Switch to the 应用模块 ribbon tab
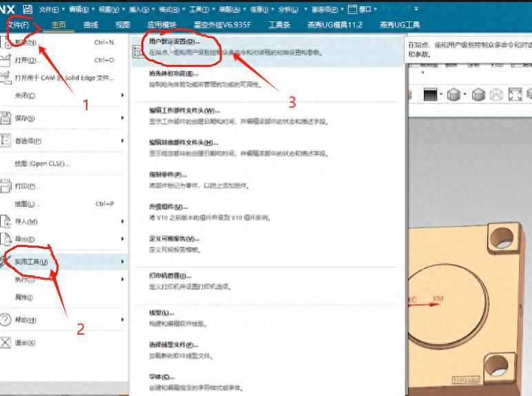This screenshot has width=532, height=396. 162,25
